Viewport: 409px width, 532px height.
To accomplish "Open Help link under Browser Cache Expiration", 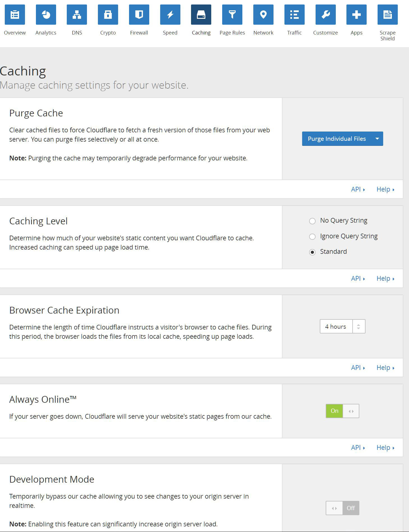I will click(x=385, y=368).
